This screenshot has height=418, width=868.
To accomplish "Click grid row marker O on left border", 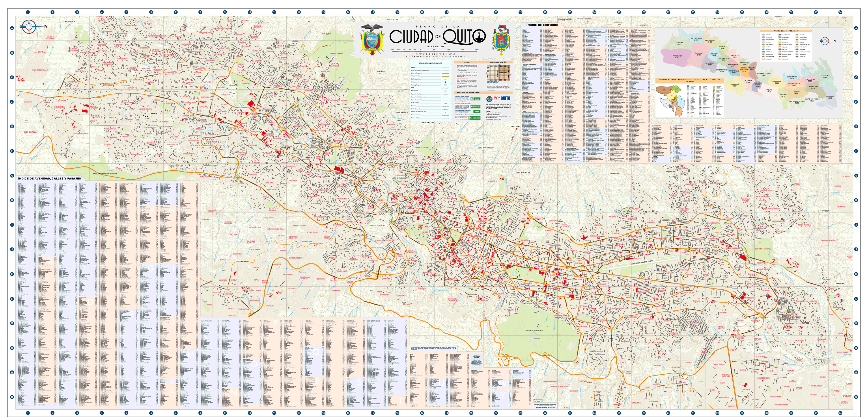I will tap(12, 397).
